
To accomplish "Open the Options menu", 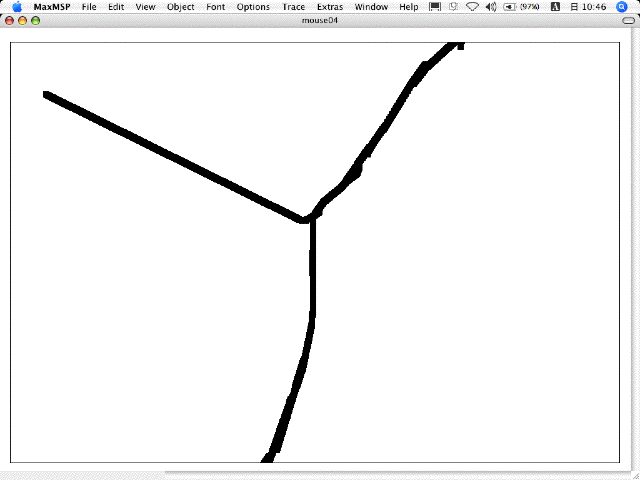I will pos(253,7).
